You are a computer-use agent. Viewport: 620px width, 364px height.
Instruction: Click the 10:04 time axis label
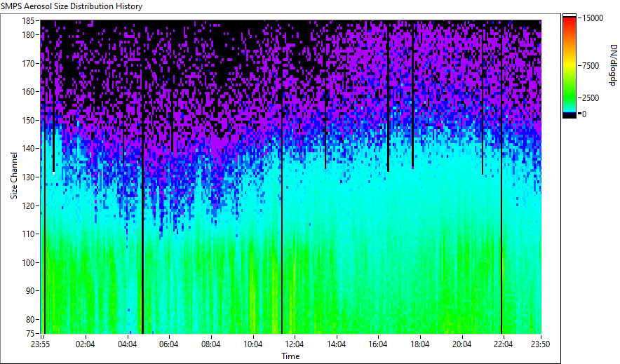coord(252,344)
